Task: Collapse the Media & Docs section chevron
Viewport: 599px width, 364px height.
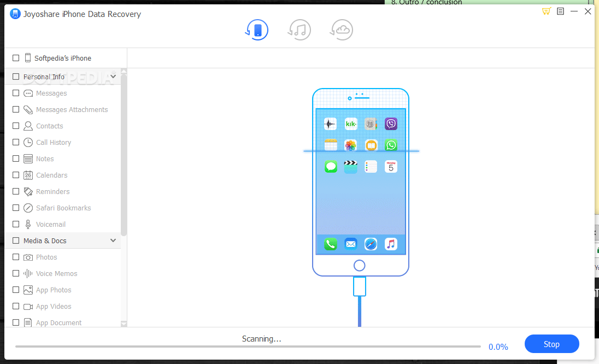Action: tap(113, 240)
